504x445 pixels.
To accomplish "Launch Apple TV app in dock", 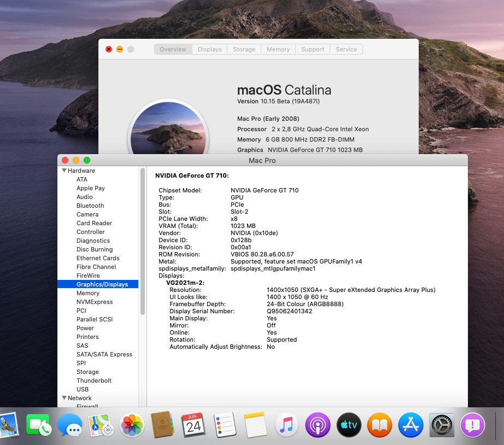I will tap(349, 425).
